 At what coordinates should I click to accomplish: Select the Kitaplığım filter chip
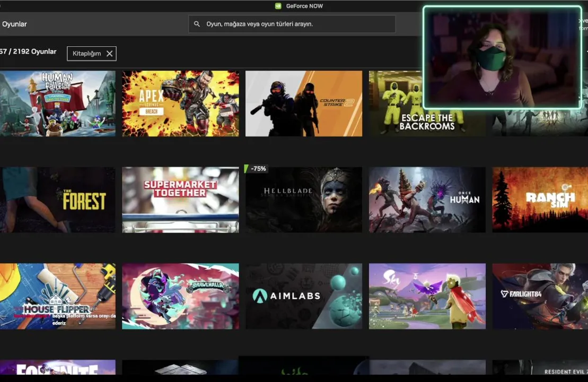pyautogui.click(x=92, y=53)
